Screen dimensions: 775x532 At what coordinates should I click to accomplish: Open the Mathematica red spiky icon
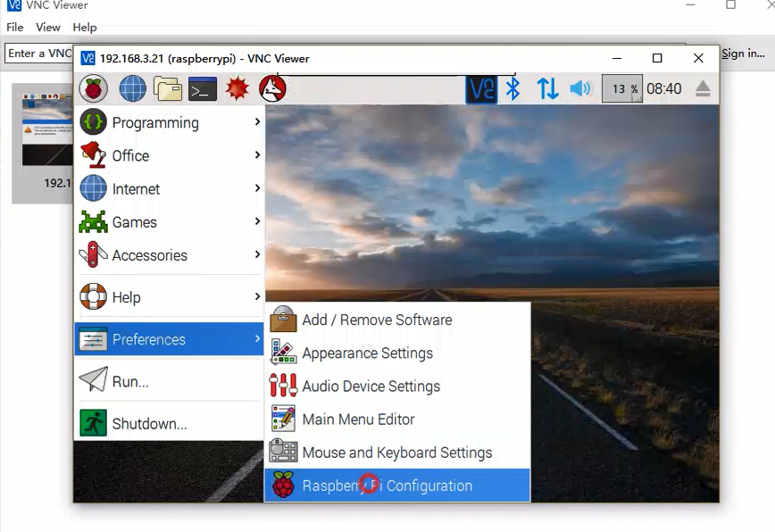click(237, 89)
